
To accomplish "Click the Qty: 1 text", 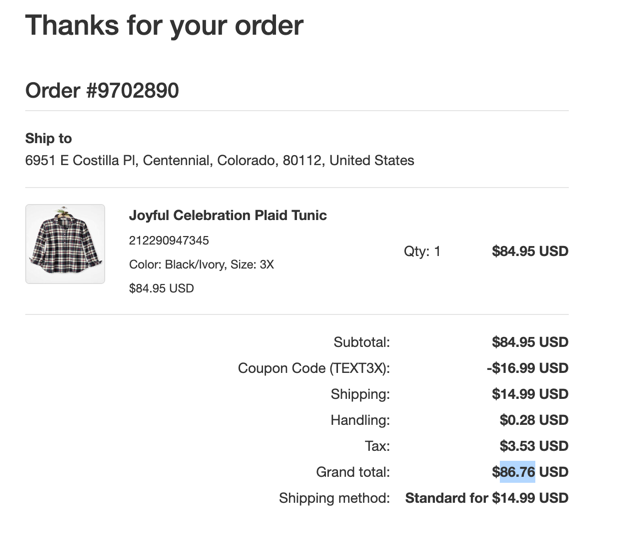I will click(x=422, y=251).
